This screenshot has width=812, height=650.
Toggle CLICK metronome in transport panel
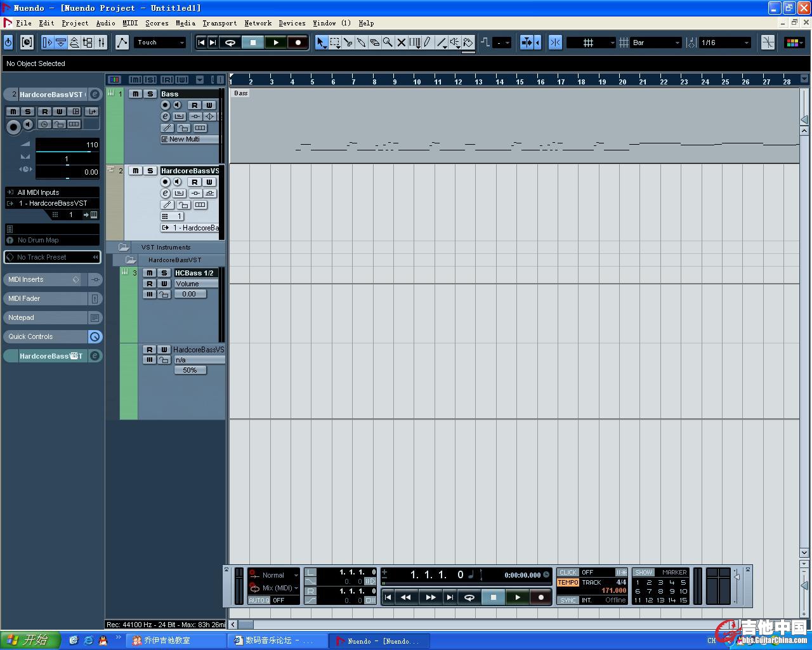(568, 573)
